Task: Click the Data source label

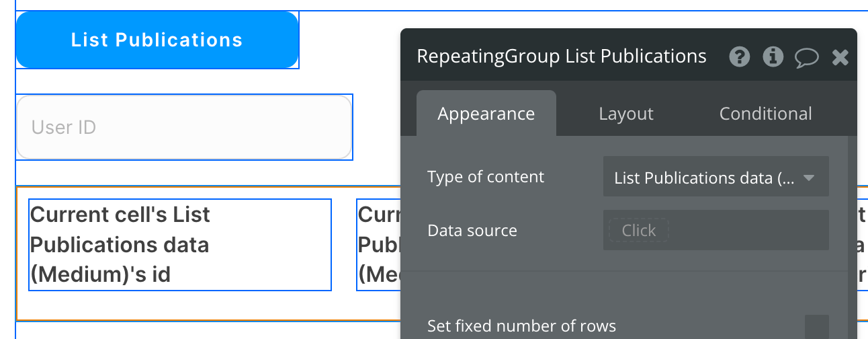Action: coord(472,231)
